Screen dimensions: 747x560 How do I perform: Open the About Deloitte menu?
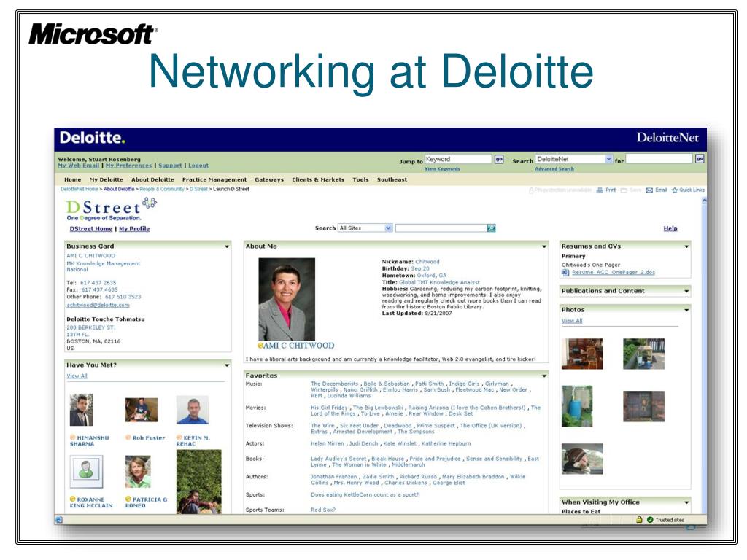click(152, 180)
